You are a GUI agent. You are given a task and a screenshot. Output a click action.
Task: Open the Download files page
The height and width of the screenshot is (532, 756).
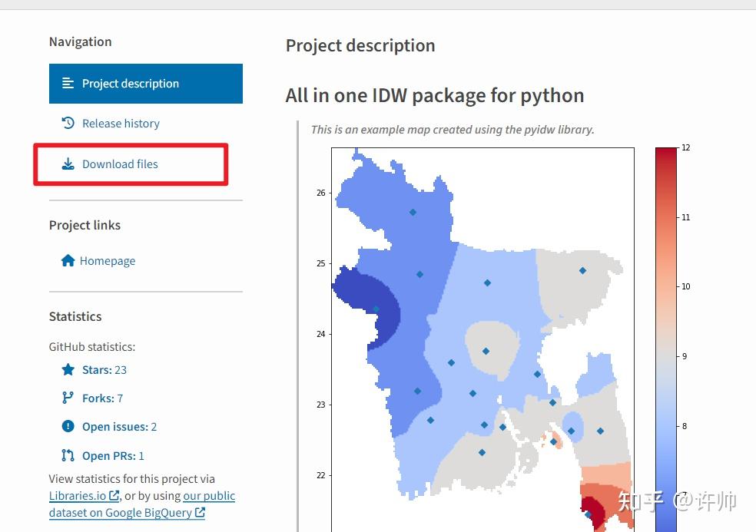tap(120, 164)
